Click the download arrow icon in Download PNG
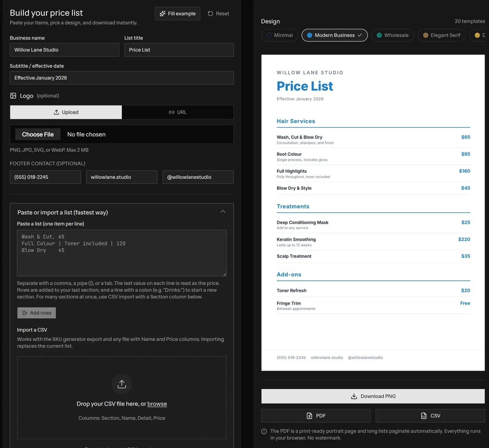 (x=354, y=396)
